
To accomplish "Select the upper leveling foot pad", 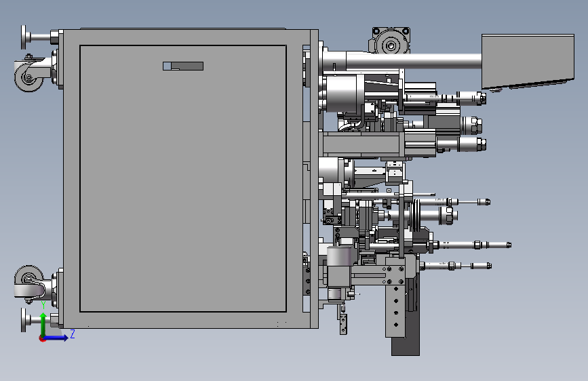I will tap(24, 37).
